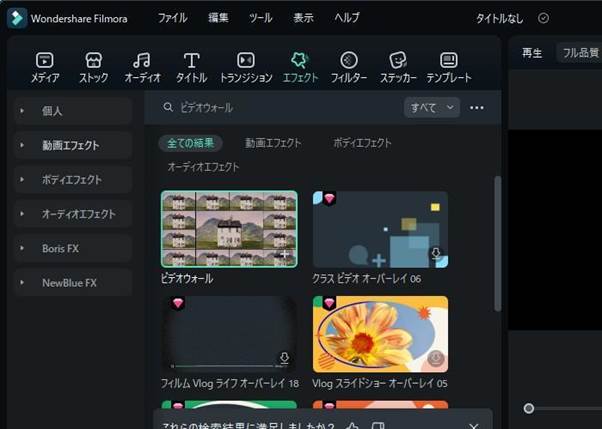Click the Vlog スライドショー オーバーレイ 05 label
This screenshot has height=429, width=602.
tap(380, 383)
